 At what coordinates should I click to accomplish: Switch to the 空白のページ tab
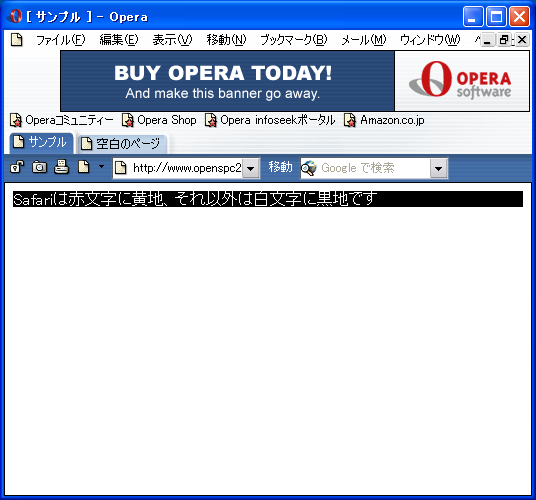coord(121,144)
